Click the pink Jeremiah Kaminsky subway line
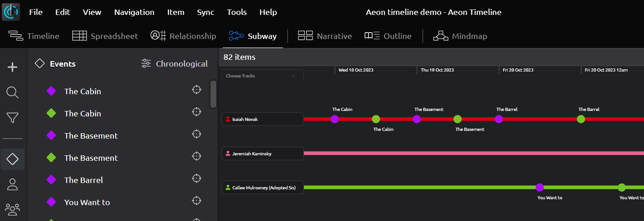This screenshot has height=221, width=644. pyautogui.click(x=473, y=153)
